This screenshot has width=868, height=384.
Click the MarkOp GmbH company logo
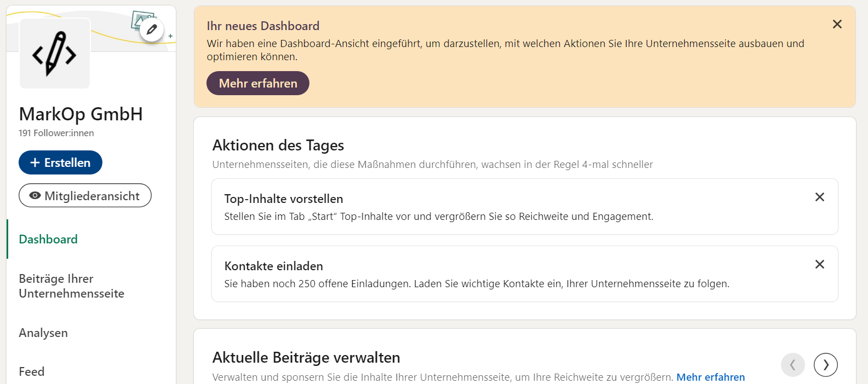[55, 54]
